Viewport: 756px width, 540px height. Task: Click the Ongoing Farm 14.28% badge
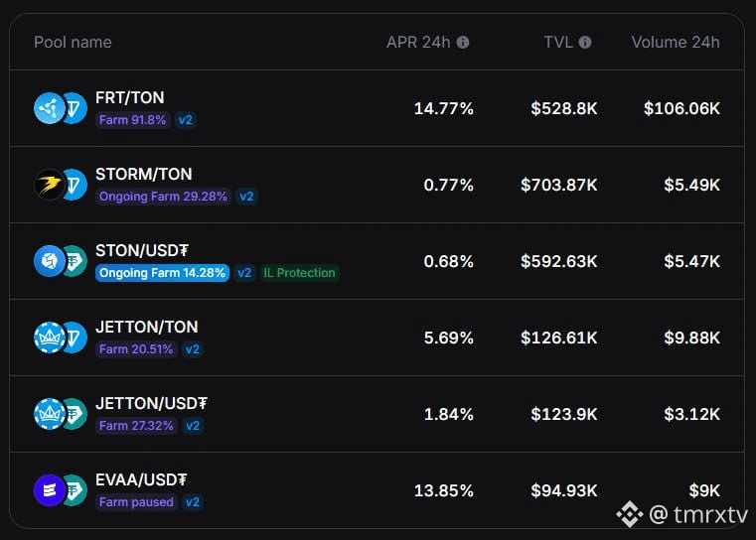tap(162, 273)
